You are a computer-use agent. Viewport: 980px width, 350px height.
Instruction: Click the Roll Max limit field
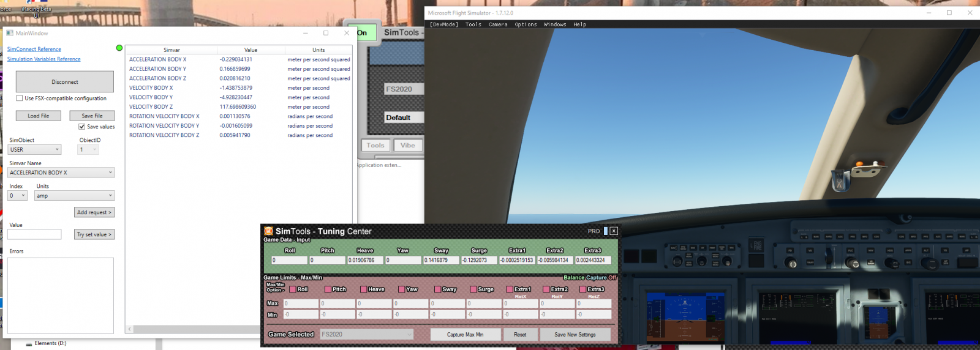coord(300,303)
